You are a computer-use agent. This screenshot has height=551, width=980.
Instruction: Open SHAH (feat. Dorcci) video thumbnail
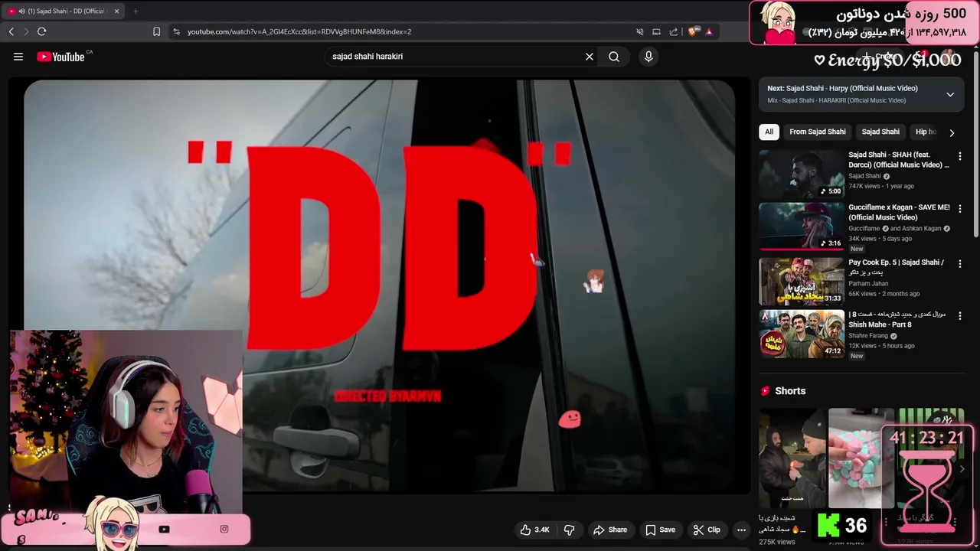[802, 174]
